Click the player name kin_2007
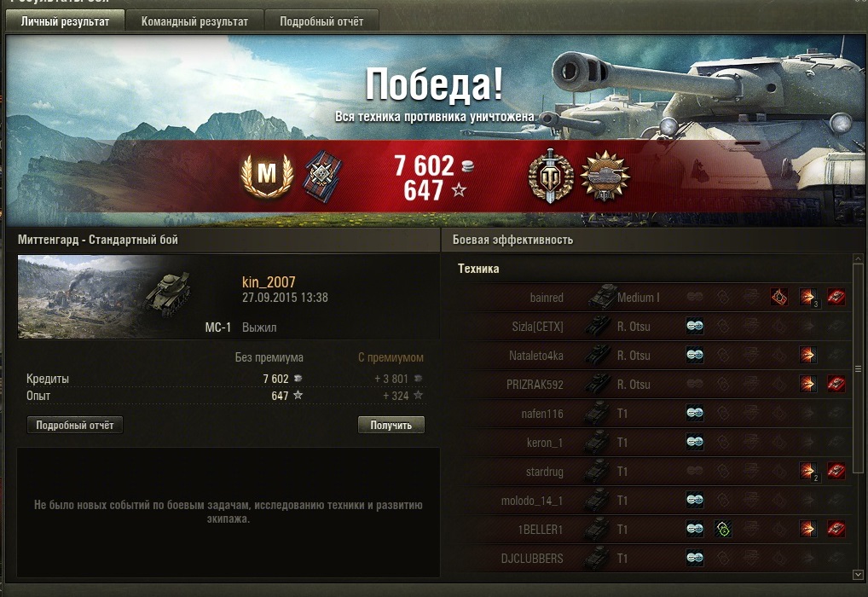 269,282
